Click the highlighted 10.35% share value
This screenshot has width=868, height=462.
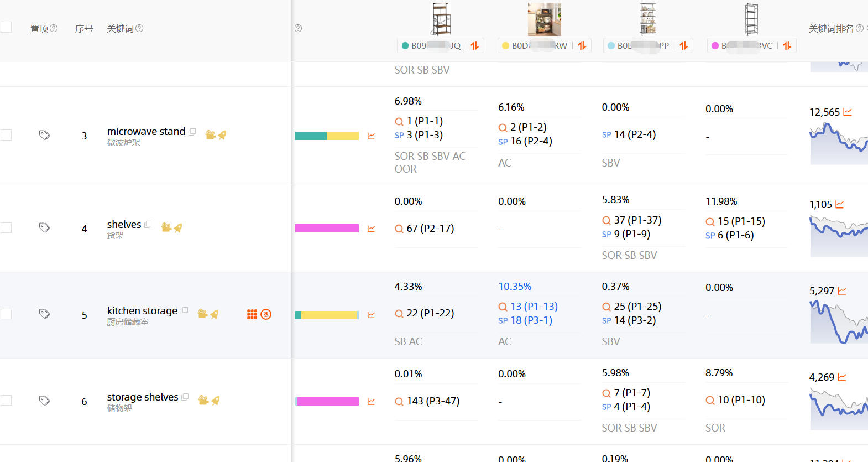[x=515, y=287]
